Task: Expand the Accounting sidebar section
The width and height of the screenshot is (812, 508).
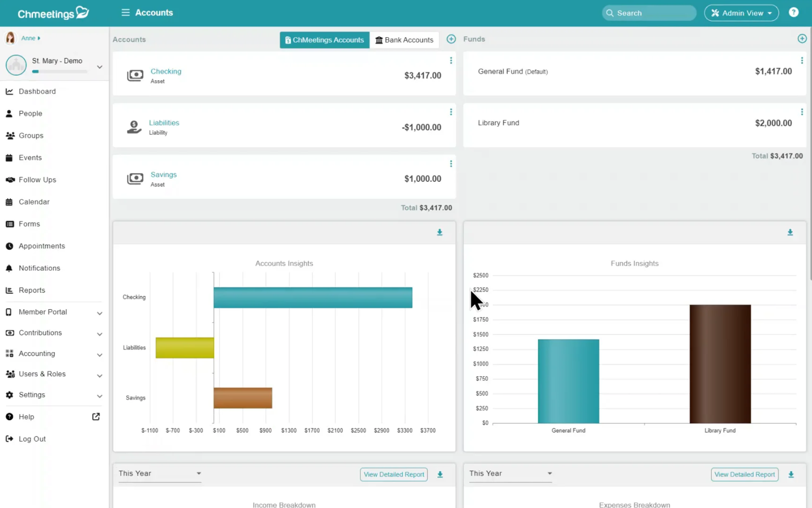Action: [37, 353]
